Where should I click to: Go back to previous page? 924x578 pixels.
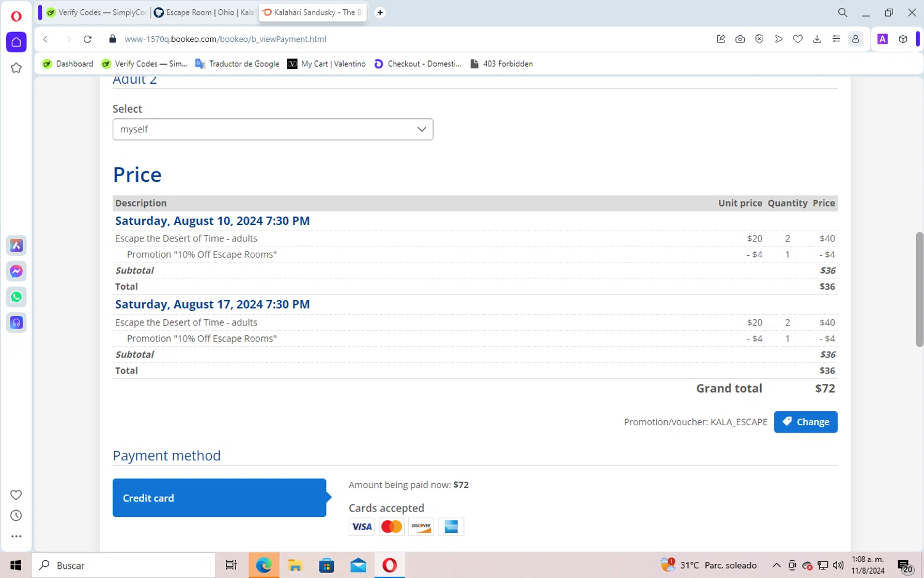click(46, 39)
